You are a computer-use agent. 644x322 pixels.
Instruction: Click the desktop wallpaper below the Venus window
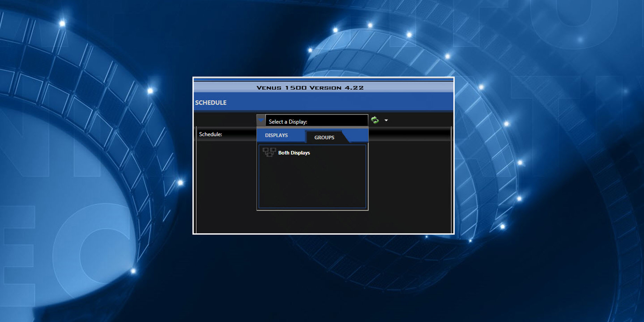322,276
